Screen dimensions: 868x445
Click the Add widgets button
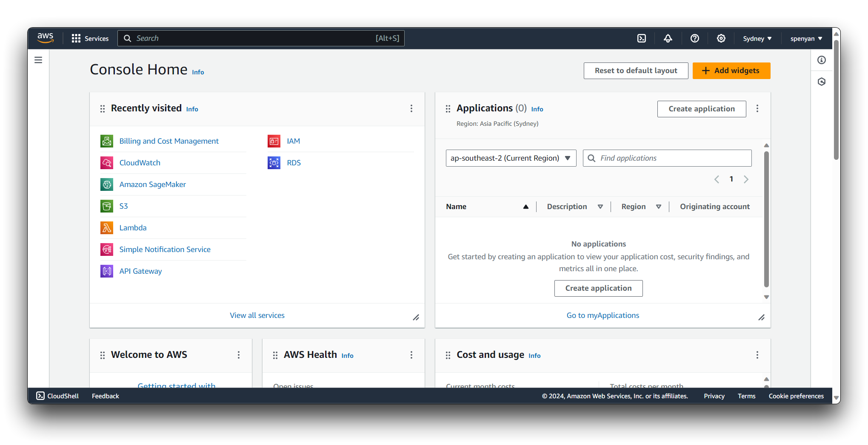pos(731,71)
